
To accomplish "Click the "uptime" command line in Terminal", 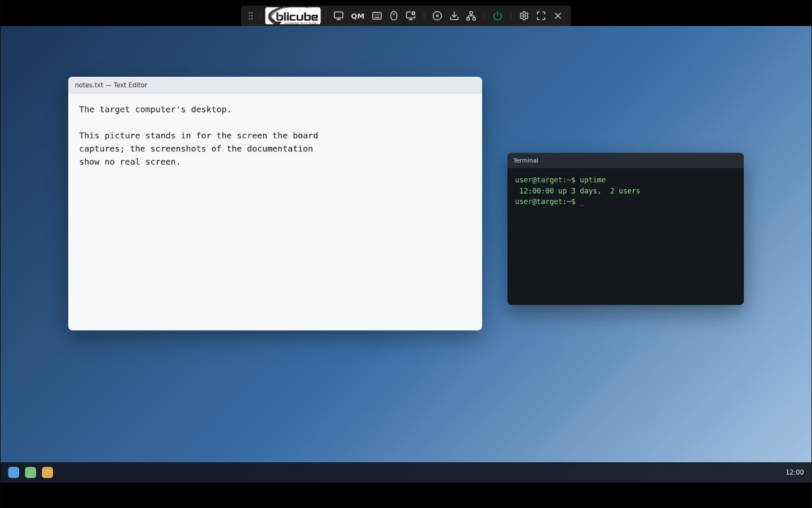I will [x=560, y=180].
